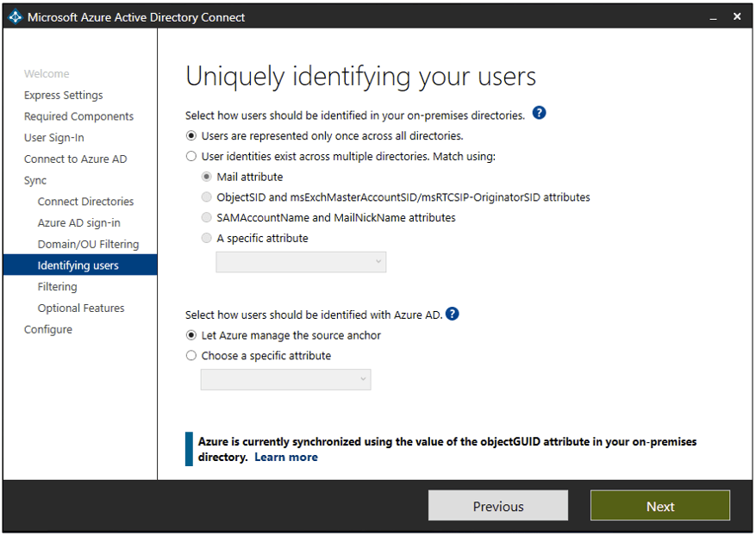Select ObjectSID and msExchMasterAccountSID matching option

tap(207, 197)
